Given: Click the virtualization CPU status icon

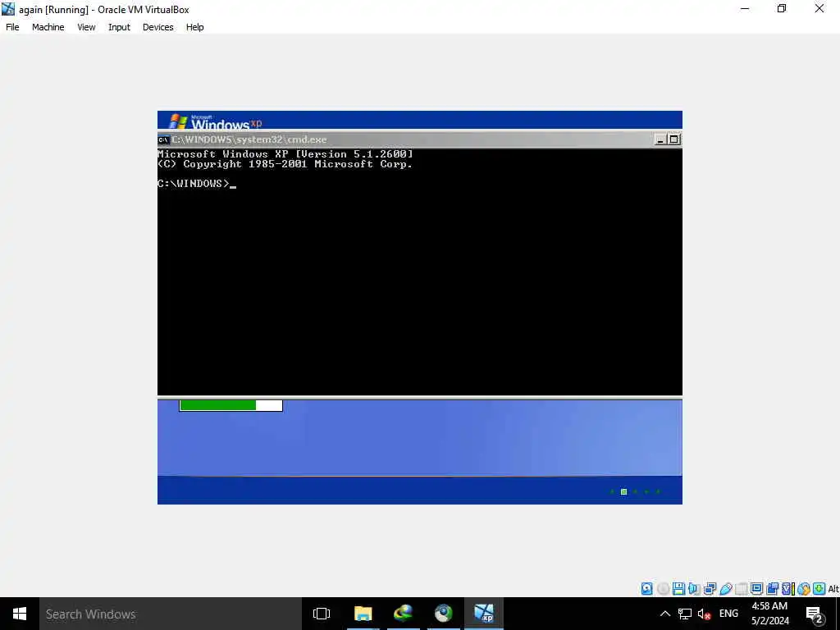Looking at the screenshot, I should click(788, 589).
